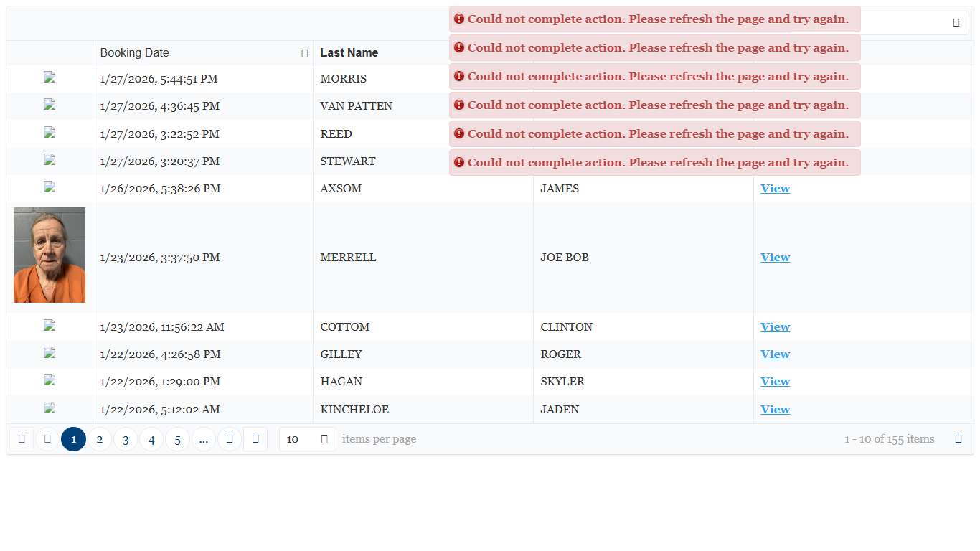This screenshot has height=551, width=980.
Task: Select page 2 in the pager
Action: click(100, 439)
